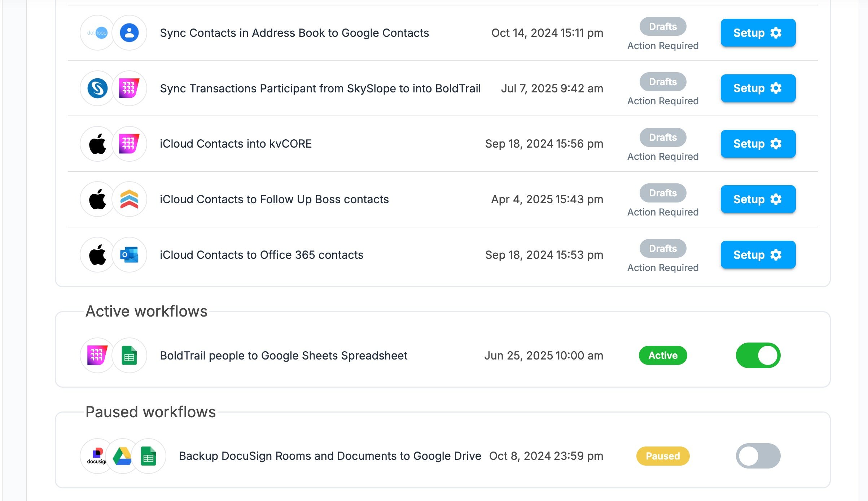Open Setup for Sync Contacts in Address Book

(758, 33)
